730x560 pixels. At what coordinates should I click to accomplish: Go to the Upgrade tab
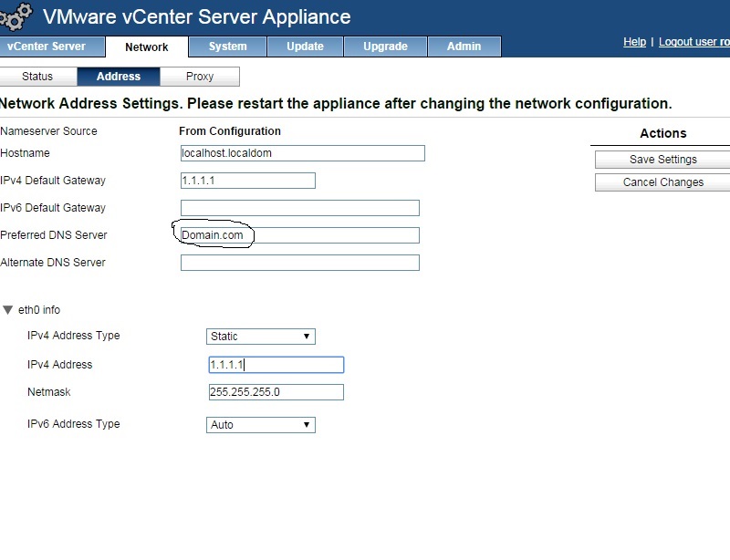point(385,47)
